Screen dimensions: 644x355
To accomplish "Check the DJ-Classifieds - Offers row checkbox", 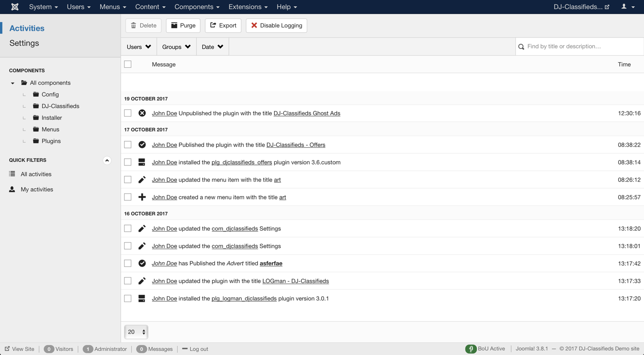I will click(128, 145).
